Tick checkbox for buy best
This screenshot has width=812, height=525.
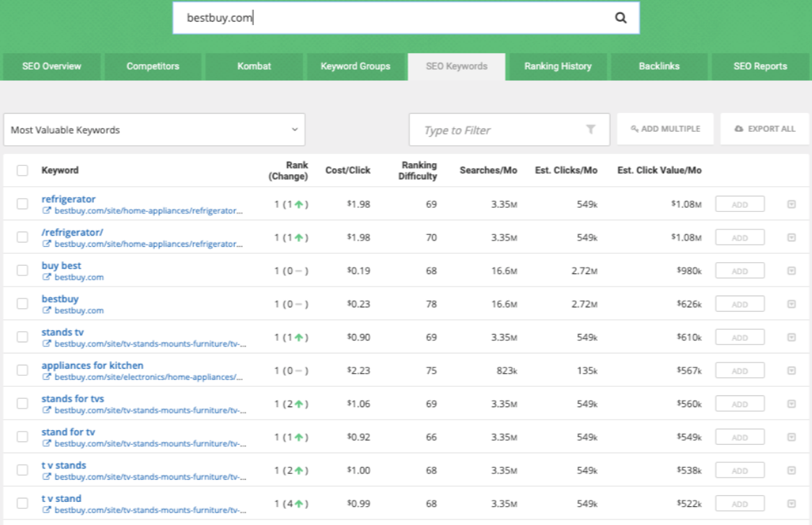(x=22, y=270)
